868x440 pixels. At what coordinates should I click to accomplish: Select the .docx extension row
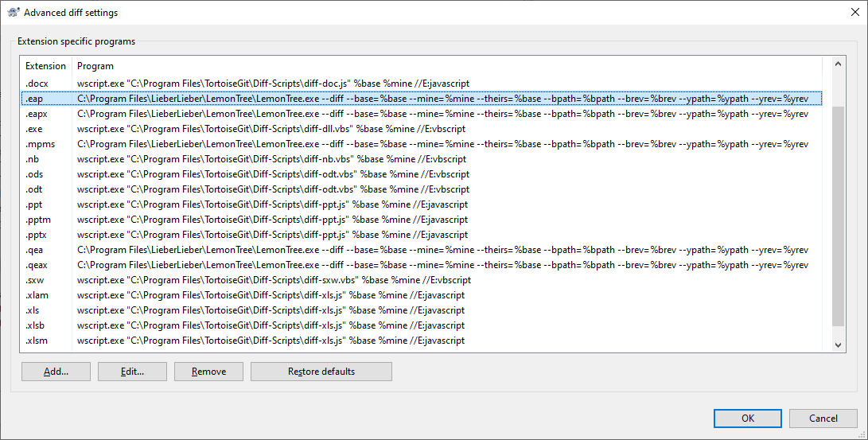(x=37, y=84)
